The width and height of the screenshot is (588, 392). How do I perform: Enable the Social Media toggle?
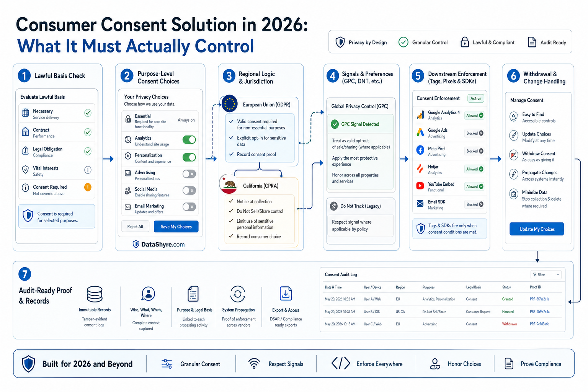(x=189, y=190)
